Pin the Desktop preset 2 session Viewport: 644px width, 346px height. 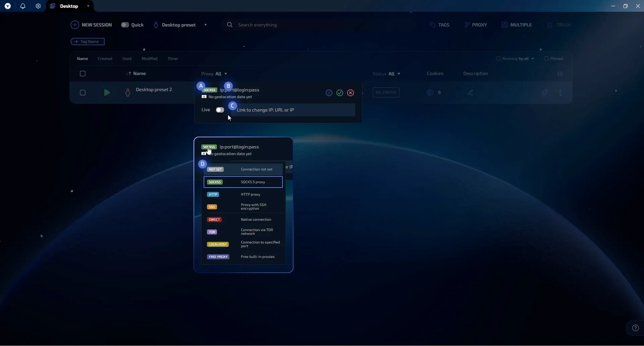[x=545, y=92]
